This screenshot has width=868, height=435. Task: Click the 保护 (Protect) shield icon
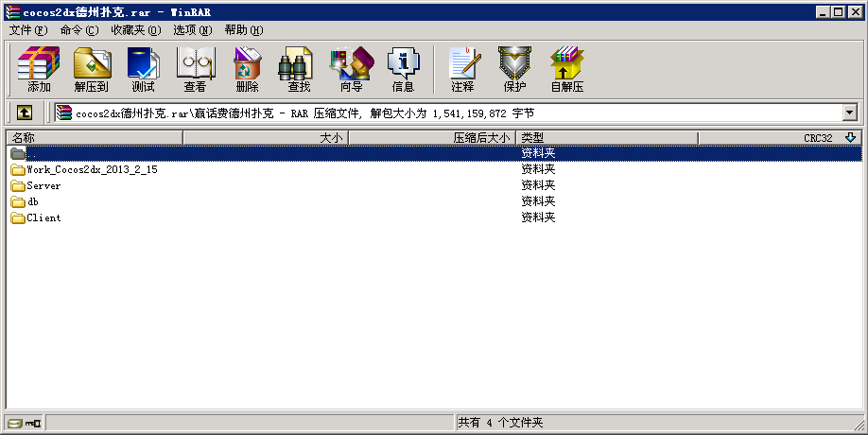tap(514, 69)
